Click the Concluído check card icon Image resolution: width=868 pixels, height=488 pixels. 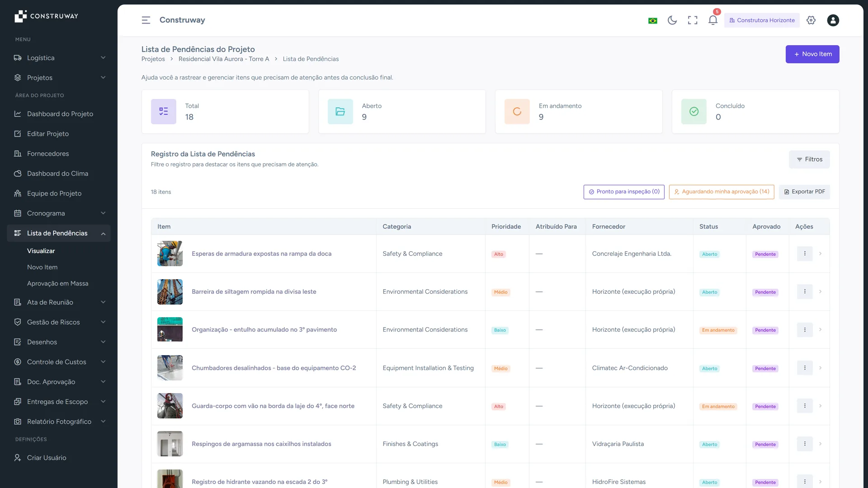[x=694, y=112]
